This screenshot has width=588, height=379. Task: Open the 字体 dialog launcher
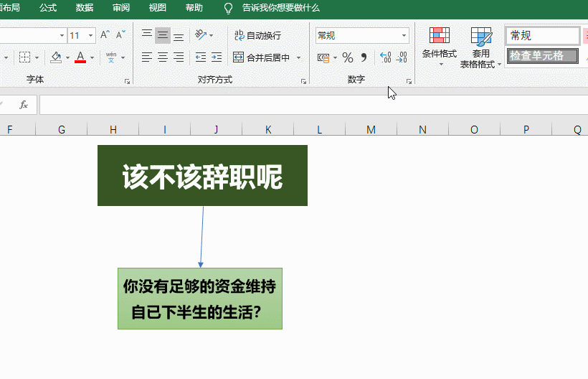pyautogui.click(x=127, y=81)
